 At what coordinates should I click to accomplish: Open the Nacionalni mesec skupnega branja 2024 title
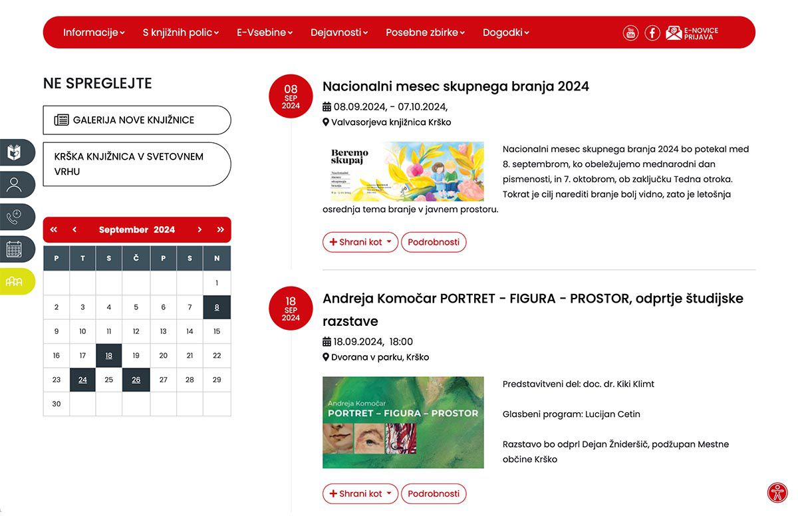pyautogui.click(x=456, y=86)
